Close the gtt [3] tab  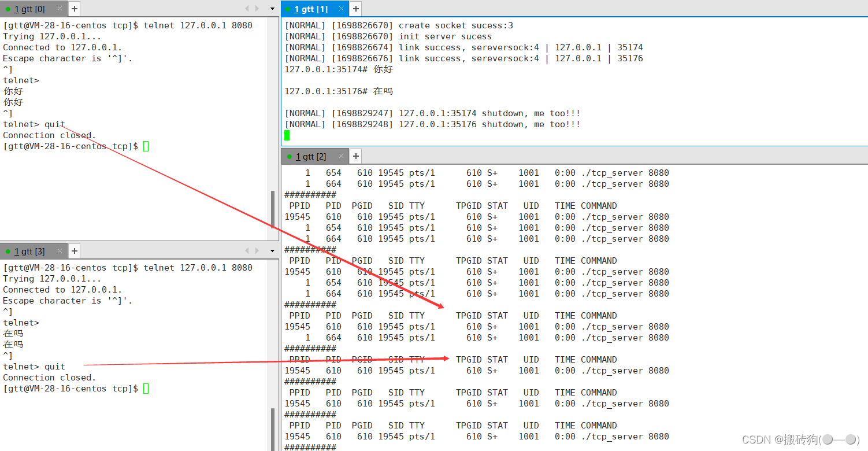coord(60,251)
